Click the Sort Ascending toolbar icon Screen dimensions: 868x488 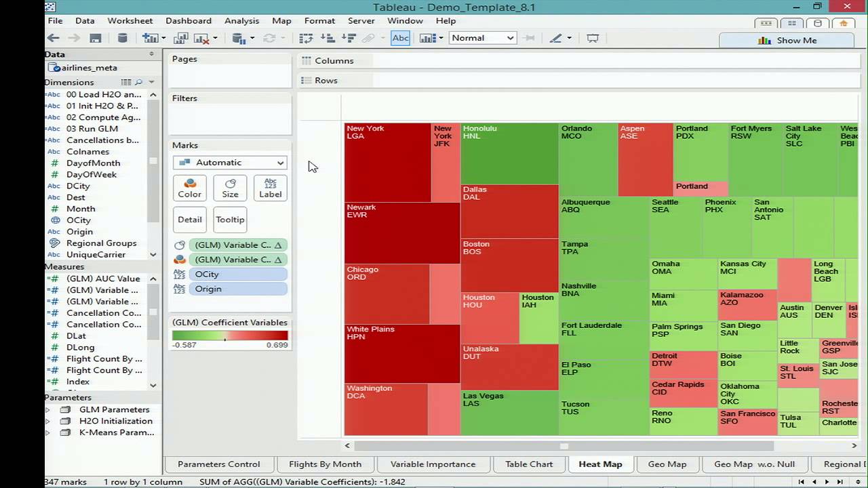[328, 38]
